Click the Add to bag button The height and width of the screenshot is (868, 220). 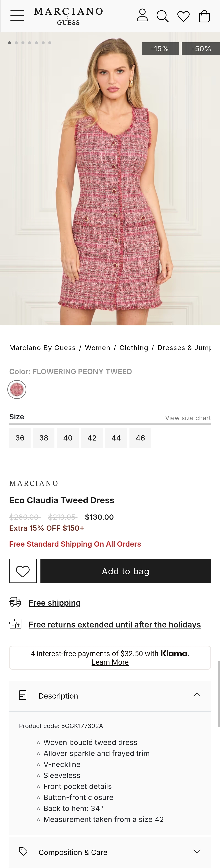point(126,571)
